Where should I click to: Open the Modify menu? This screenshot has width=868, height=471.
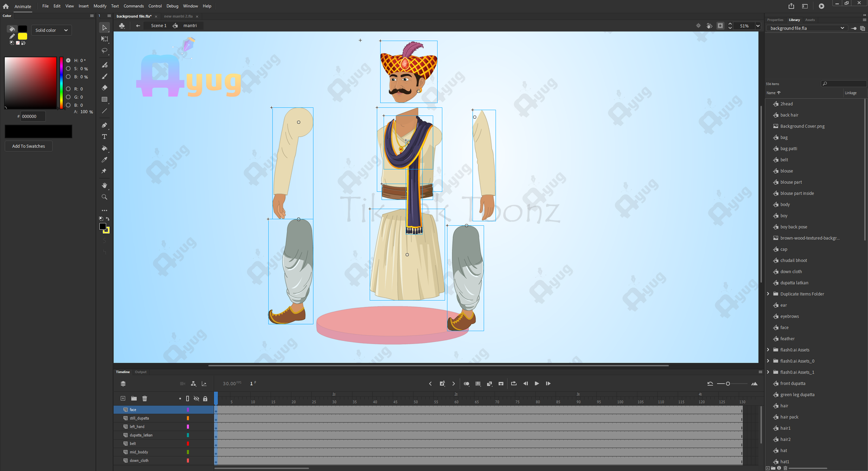coord(100,6)
